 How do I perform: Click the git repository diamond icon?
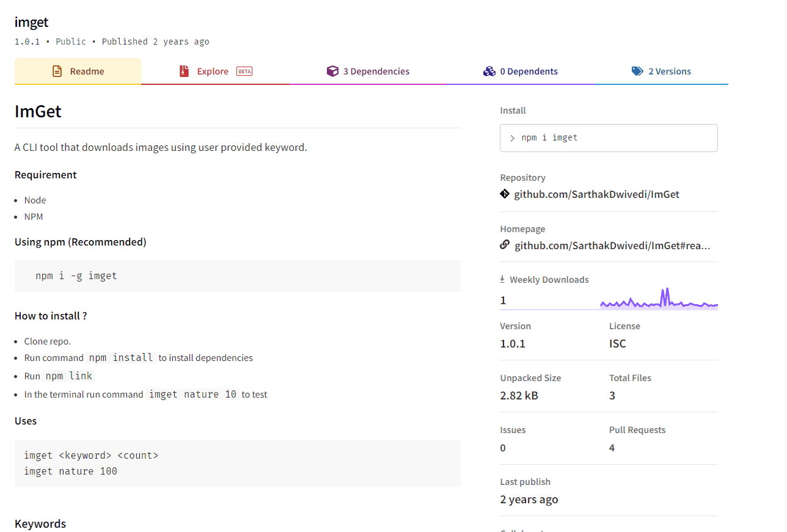coord(505,194)
